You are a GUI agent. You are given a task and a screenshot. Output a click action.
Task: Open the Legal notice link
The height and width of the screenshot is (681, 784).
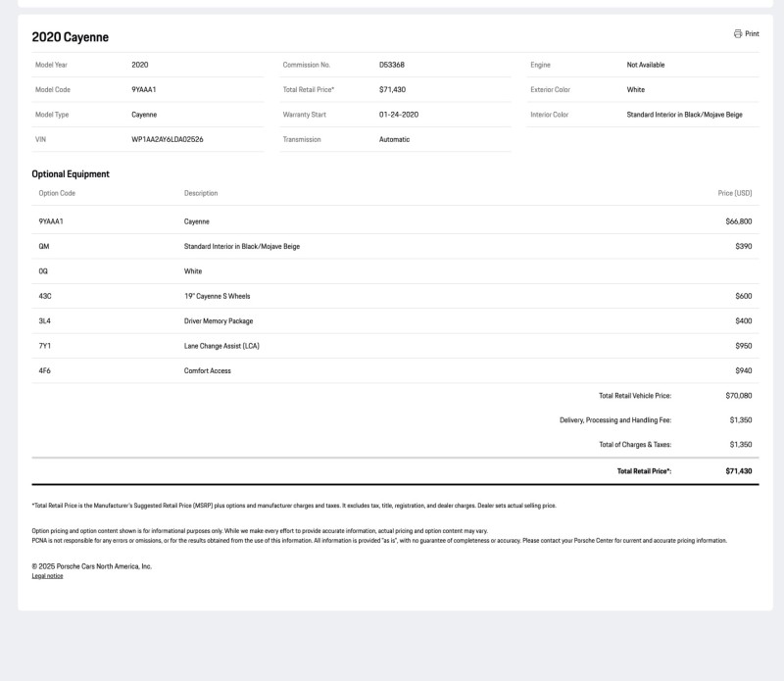[47, 576]
